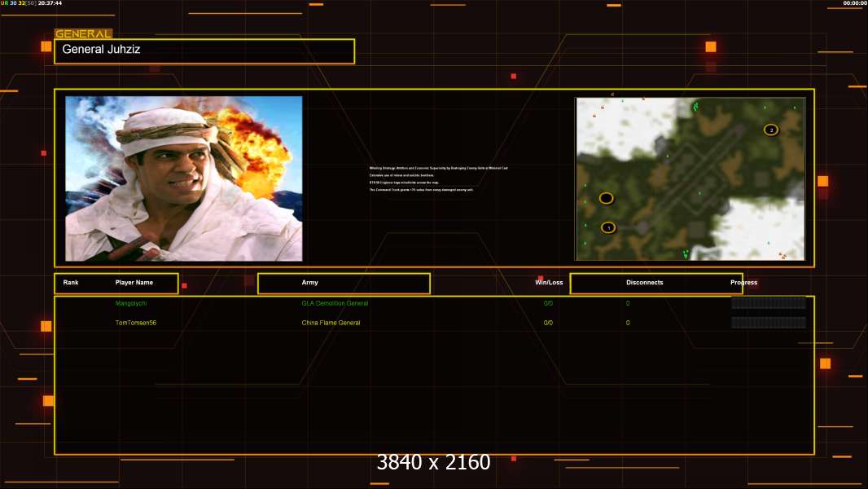868x489 pixels.
Task: Click the Army column header
Action: [x=309, y=283]
